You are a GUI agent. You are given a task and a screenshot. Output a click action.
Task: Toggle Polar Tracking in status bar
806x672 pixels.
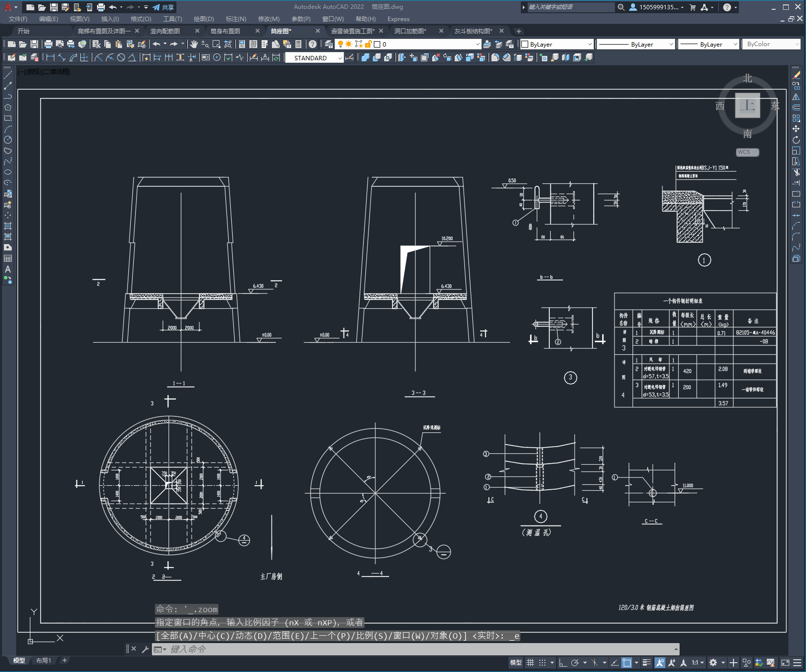point(575,663)
